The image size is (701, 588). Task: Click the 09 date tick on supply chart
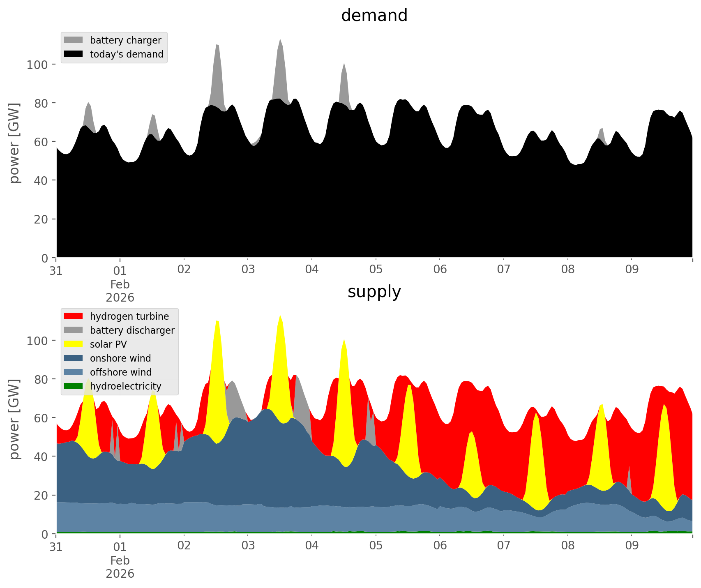pos(632,546)
